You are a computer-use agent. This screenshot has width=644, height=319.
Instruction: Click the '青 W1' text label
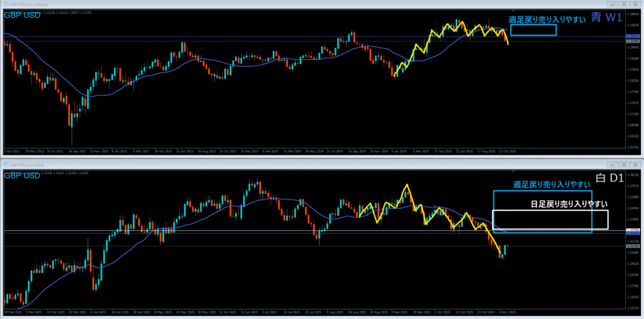[x=608, y=18]
